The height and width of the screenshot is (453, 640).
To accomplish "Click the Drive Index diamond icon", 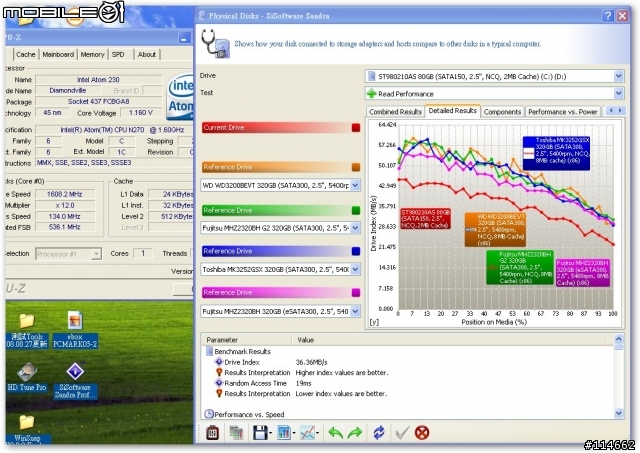I will click(219, 362).
